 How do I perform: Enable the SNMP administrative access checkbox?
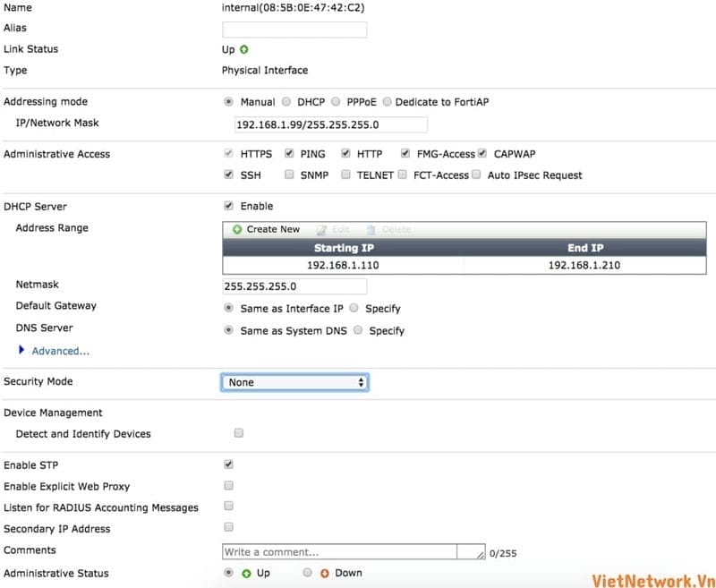click(289, 175)
